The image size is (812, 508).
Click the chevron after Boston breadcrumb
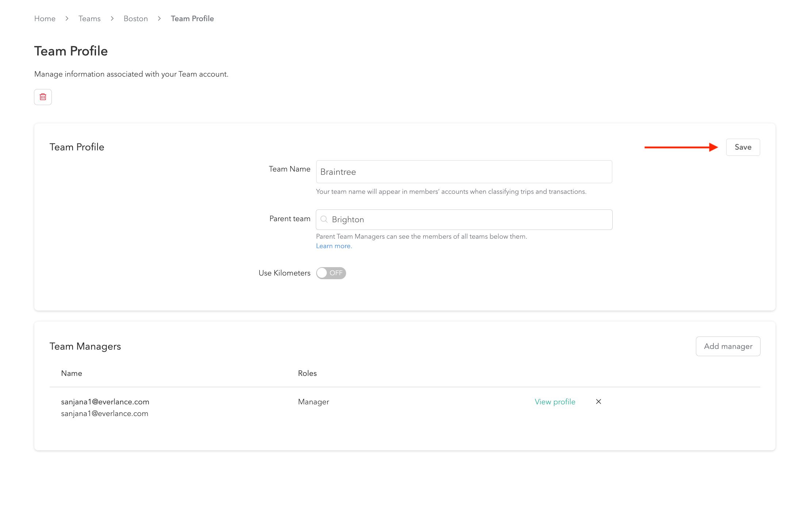[159, 19]
